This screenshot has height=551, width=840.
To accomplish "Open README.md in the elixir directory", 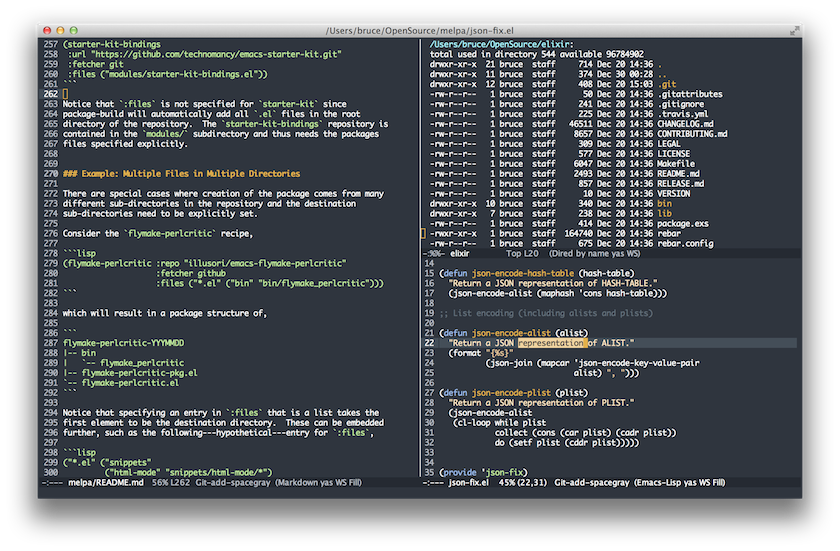I will 678,173.
